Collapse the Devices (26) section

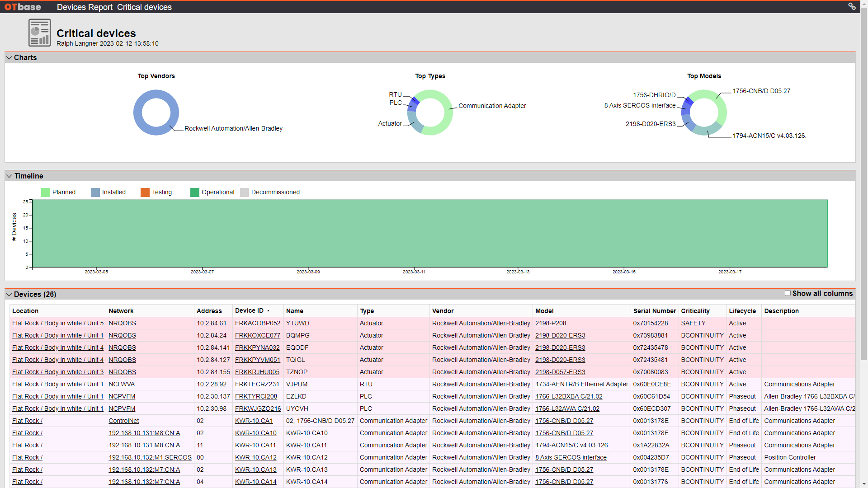click(9, 295)
